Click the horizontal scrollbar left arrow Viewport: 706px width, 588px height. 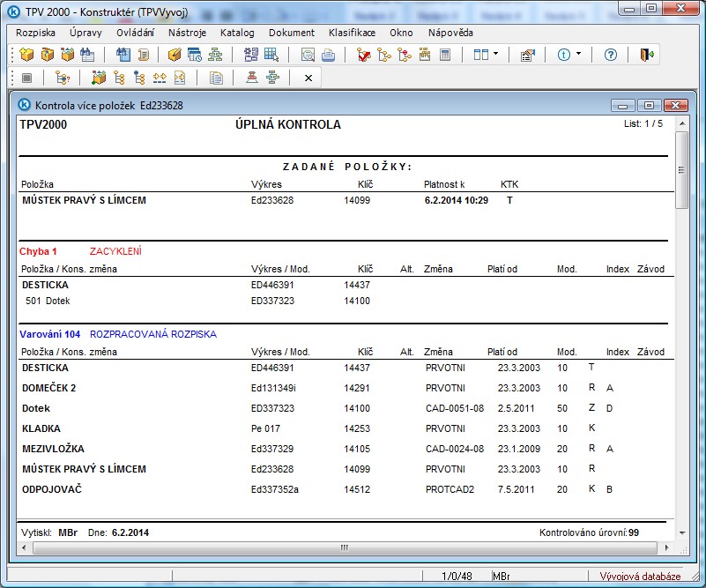24,548
